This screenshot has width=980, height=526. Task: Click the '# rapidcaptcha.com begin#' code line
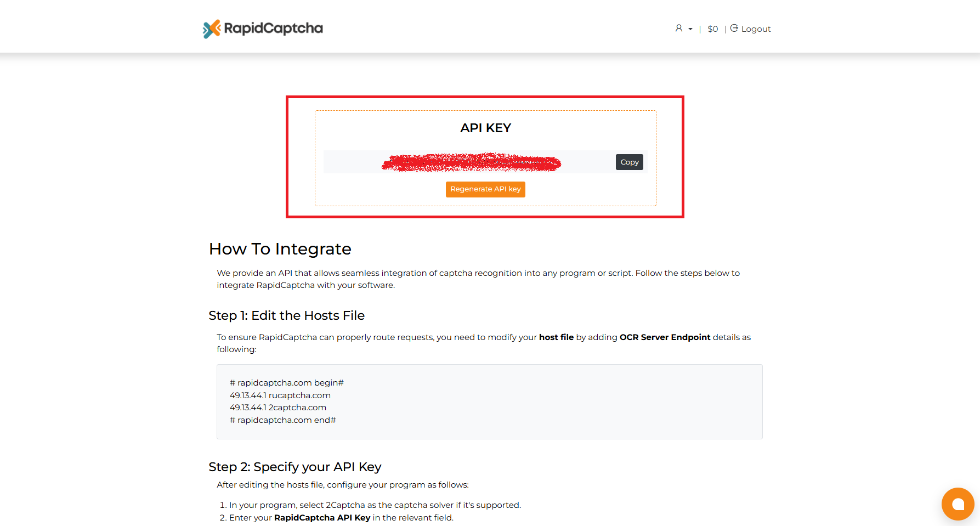[286, 383]
